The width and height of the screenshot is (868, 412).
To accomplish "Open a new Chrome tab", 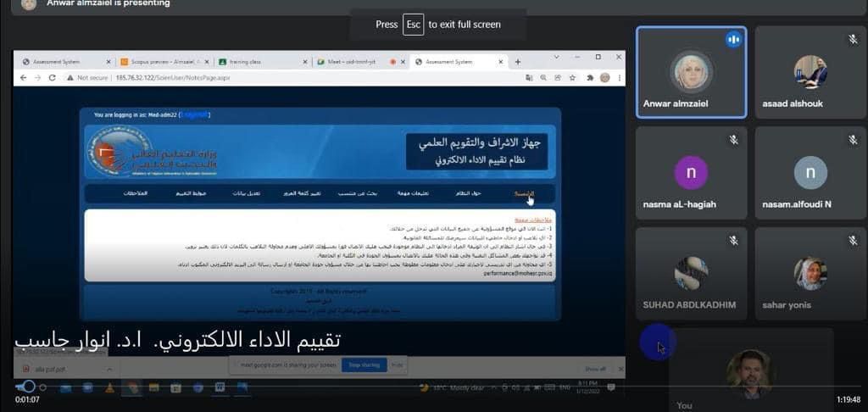I will tap(518, 62).
